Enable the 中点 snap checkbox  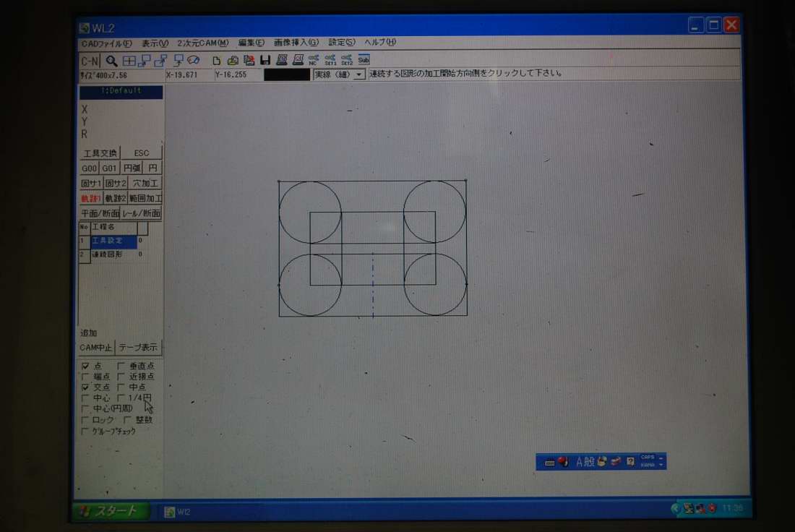click(x=121, y=387)
